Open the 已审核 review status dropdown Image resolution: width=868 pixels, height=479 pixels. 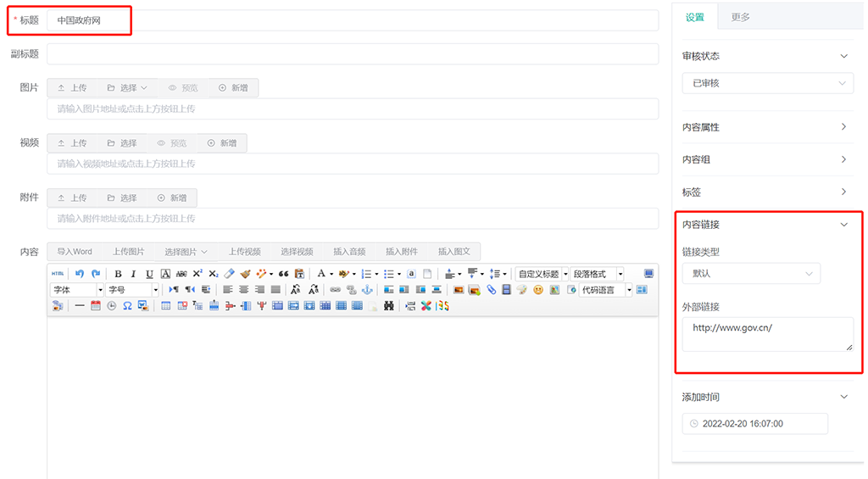click(767, 83)
